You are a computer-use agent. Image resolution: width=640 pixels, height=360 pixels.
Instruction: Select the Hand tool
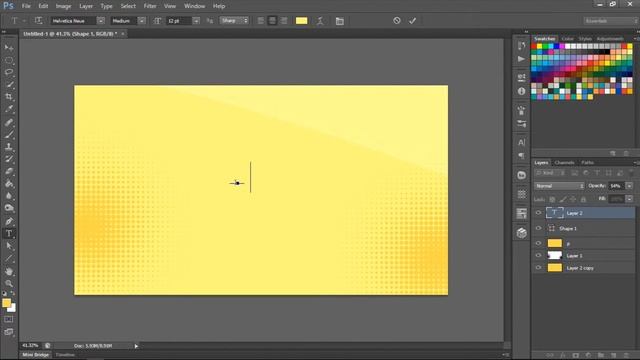pyautogui.click(x=9, y=271)
